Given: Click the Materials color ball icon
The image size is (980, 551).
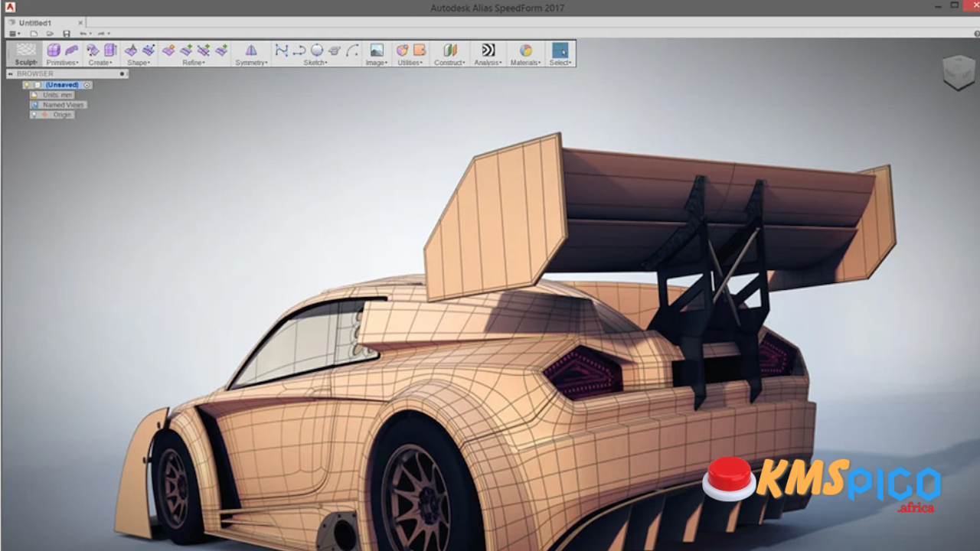Looking at the screenshot, I should click(525, 51).
